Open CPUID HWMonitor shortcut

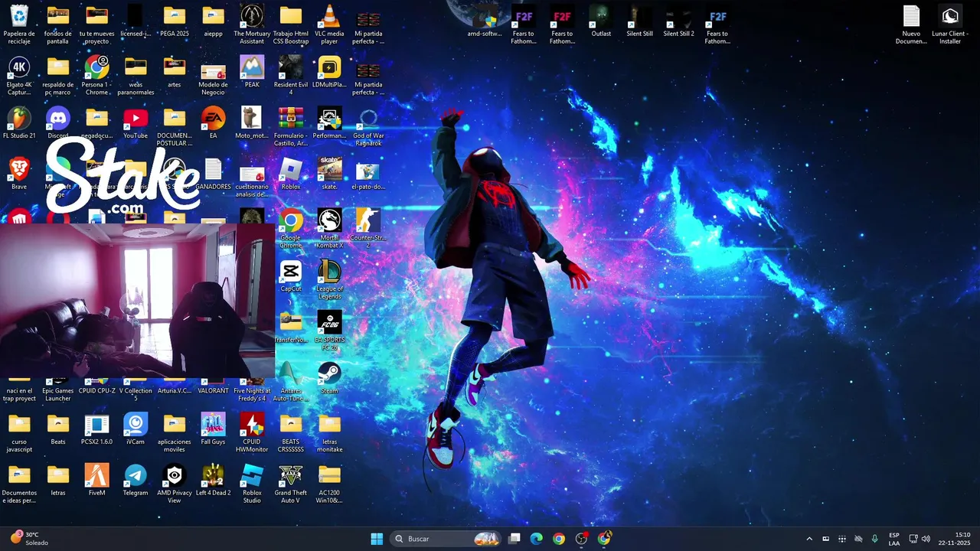point(252,432)
